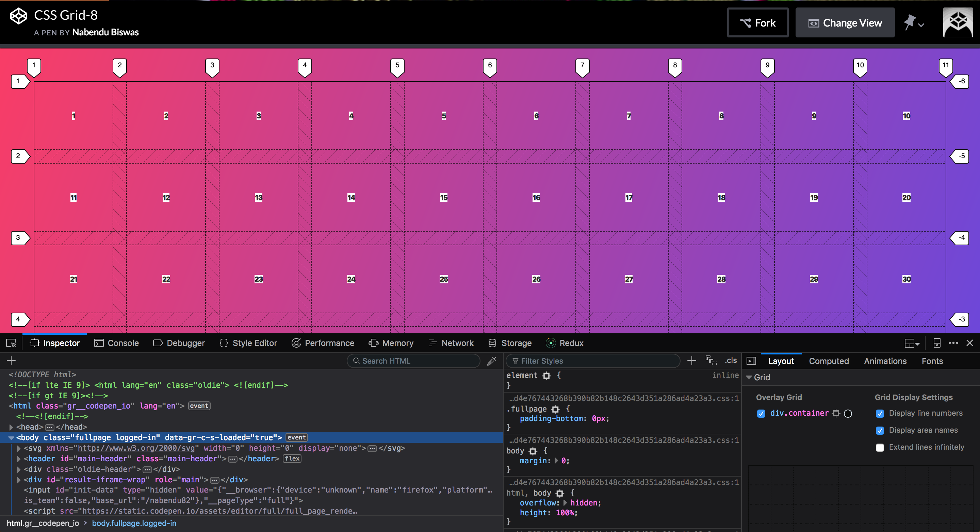Expand the head element node
Viewport: 980px width, 532px height.
click(x=11, y=428)
